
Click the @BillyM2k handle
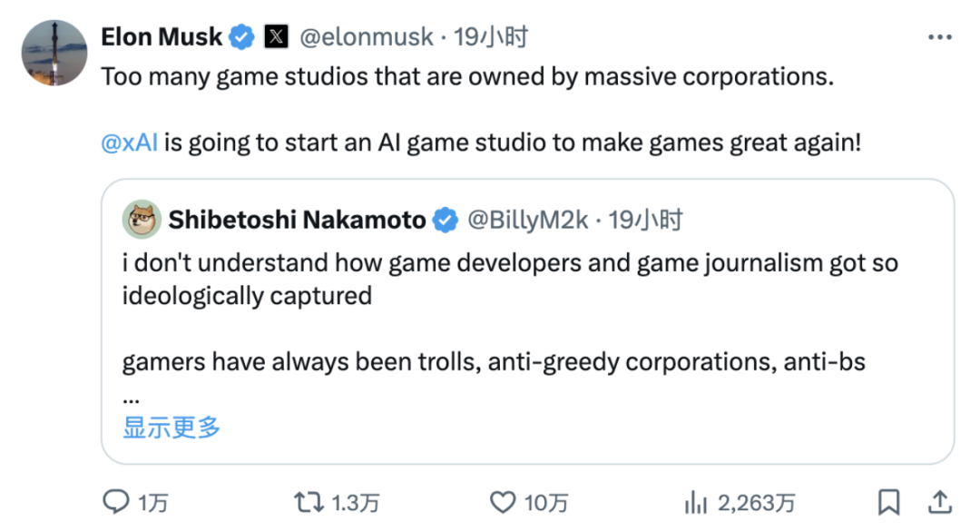(527, 220)
